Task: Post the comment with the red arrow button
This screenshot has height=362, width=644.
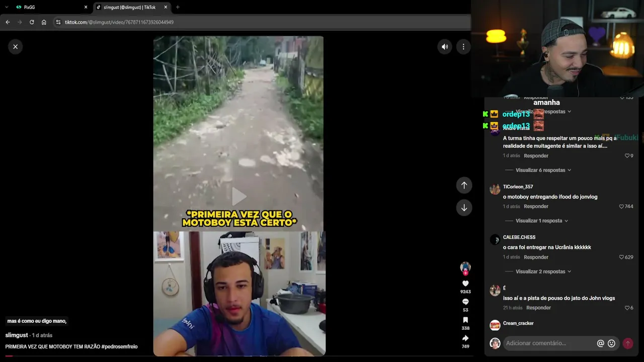Action: point(627,343)
